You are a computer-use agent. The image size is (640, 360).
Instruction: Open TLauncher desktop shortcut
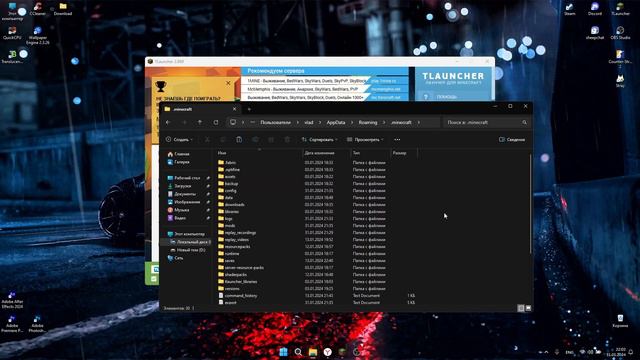click(620, 9)
